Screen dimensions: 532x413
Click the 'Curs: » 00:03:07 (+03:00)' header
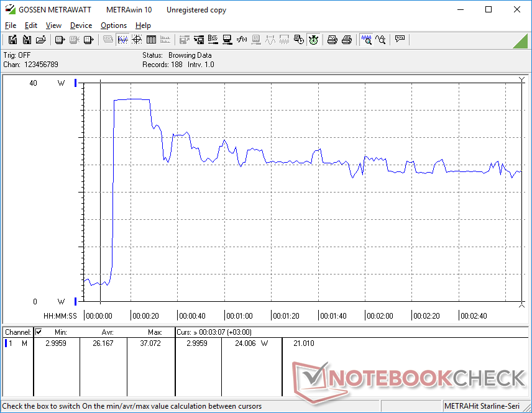(x=214, y=332)
